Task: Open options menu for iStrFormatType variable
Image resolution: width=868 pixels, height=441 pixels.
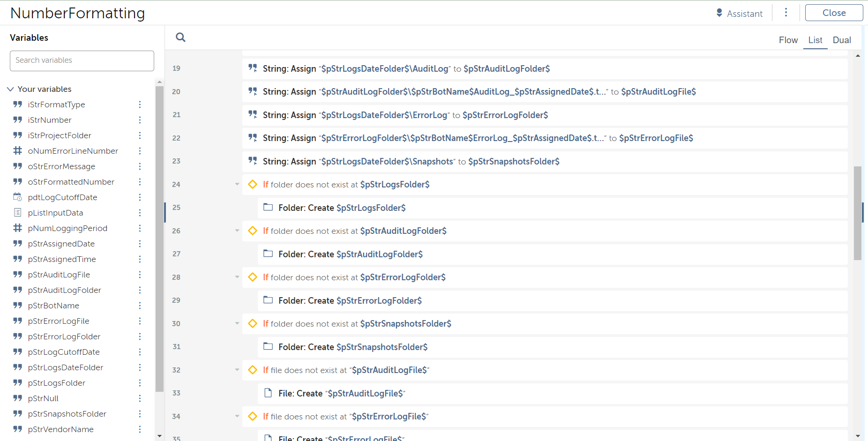Action: (140, 105)
